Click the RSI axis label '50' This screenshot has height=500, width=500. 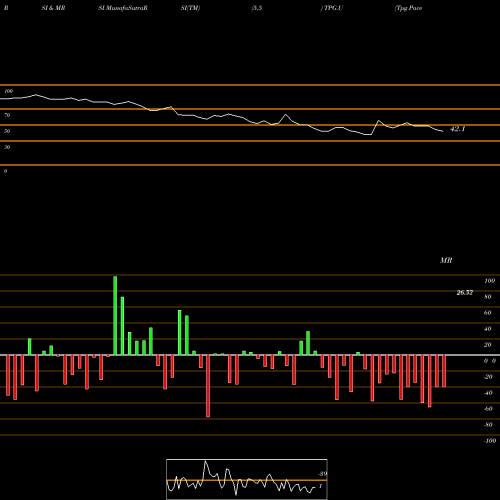tap(7, 131)
